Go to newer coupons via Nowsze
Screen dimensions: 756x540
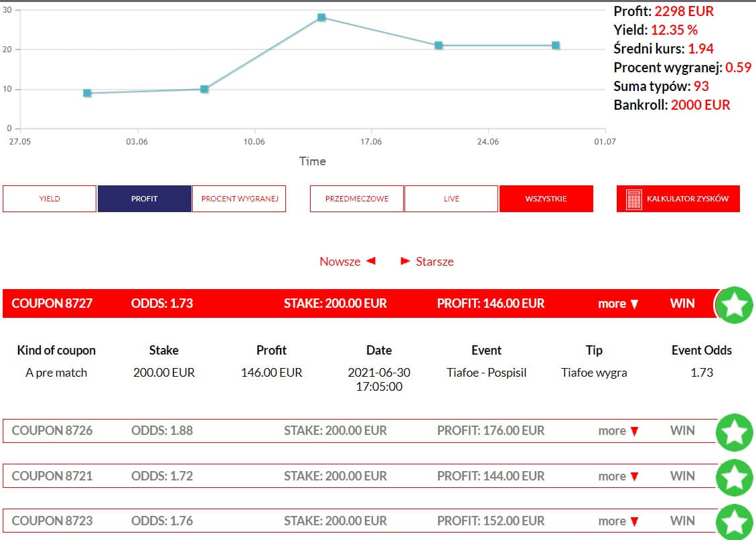[x=340, y=262]
